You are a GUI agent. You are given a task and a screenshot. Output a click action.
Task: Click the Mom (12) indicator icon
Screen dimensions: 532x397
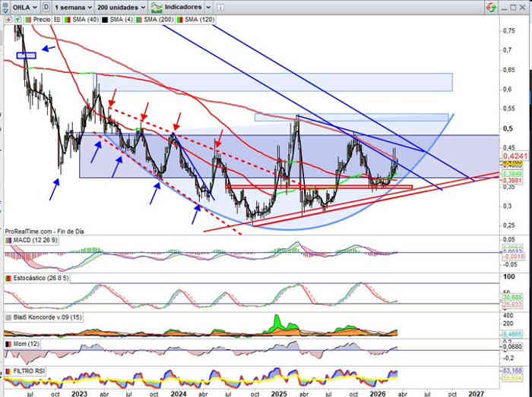coord(8,345)
